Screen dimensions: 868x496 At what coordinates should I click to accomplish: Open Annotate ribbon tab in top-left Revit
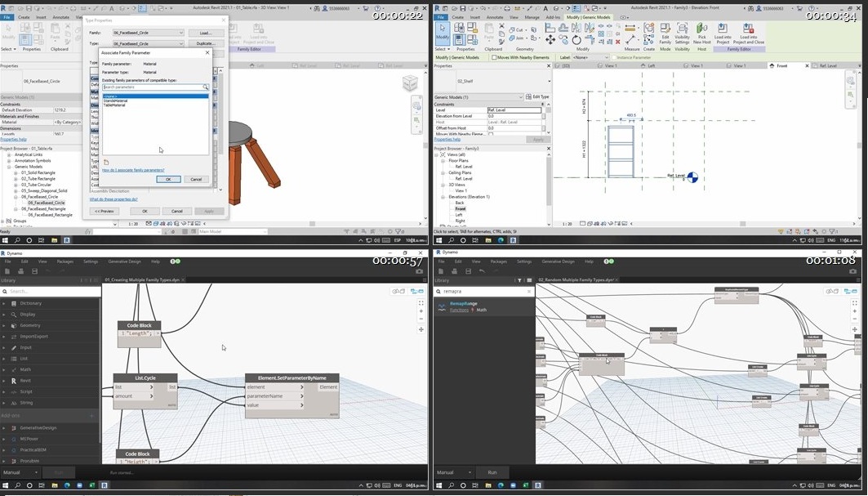click(61, 17)
